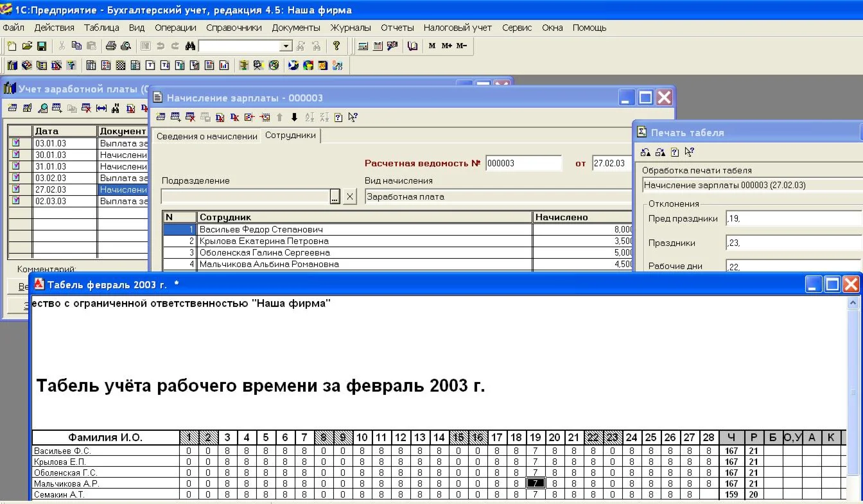Open the Налоговый учет menu
This screenshot has height=504, width=863.
(457, 28)
